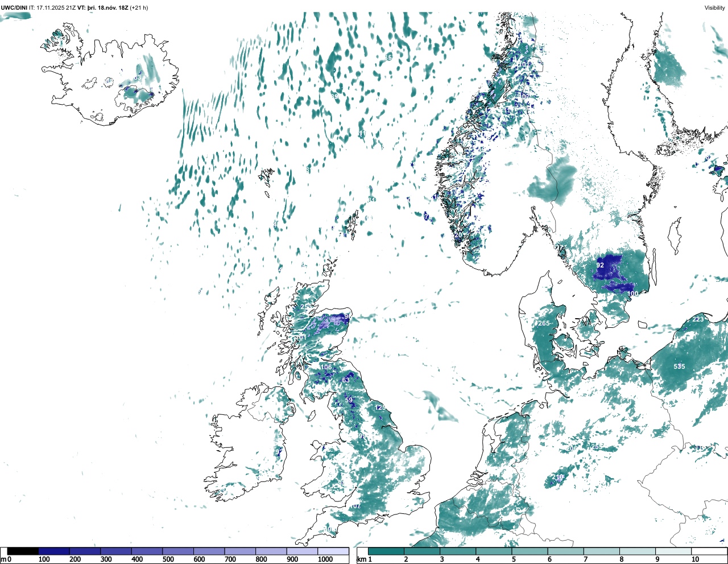This screenshot has height=564, width=728.
Task: Click the '200' metre legend label
Action: 75,559
